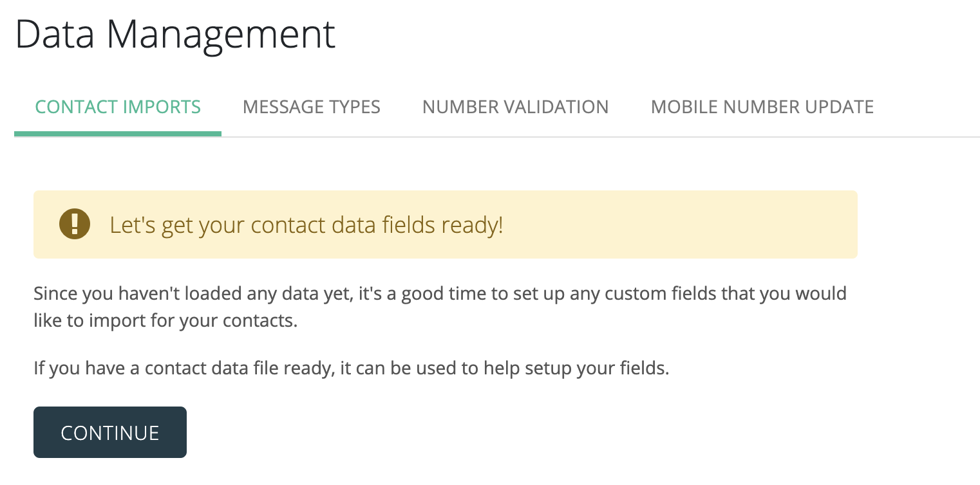
Task: Click the word "Data" in the page title
Action: [x=56, y=35]
